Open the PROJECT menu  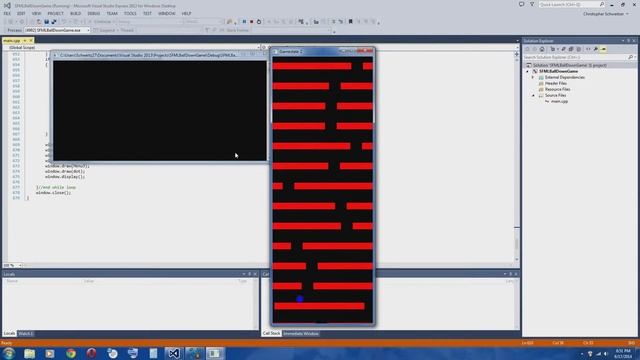[x=55, y=13]
